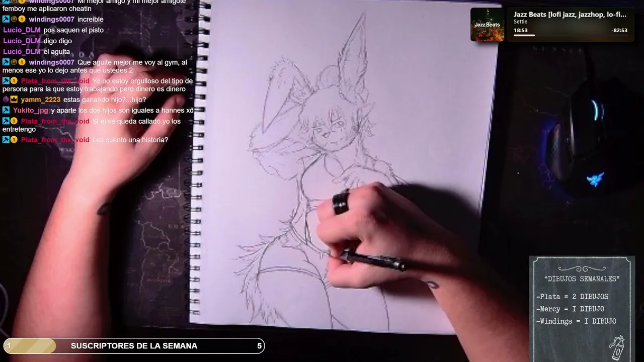Image resolution: width=644 pixels, height=362 pixels.
Task: Click the gold badge on the "Yo no estoy orgulloso" message
Action: point(14,81)
